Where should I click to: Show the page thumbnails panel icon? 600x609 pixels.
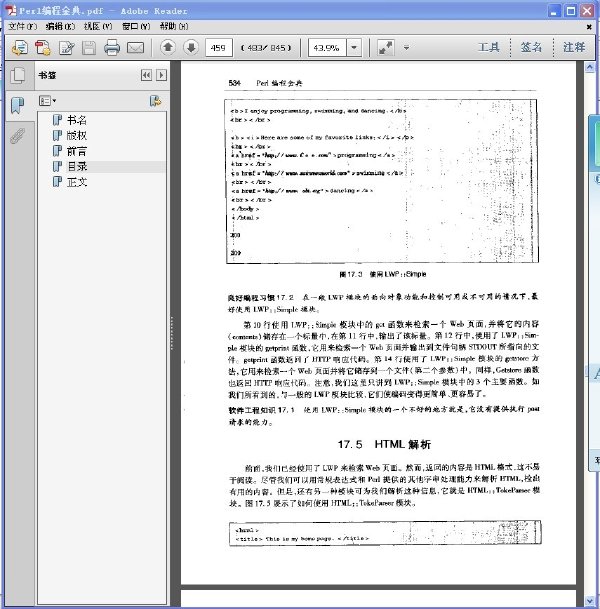click(x=17, y=75)
